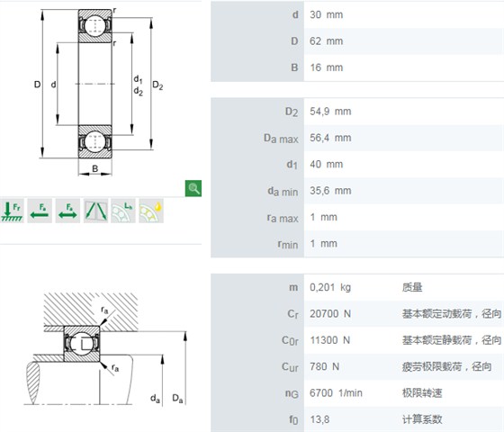The image size is (504, 432).
Task: Click the f0 parameter label
Action: (293, 419)
